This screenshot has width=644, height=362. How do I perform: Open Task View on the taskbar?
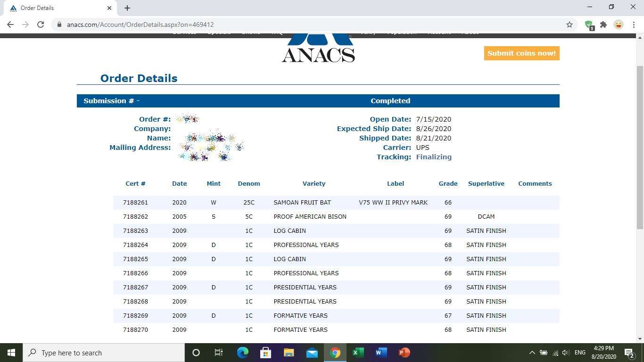tap(219, 353)
